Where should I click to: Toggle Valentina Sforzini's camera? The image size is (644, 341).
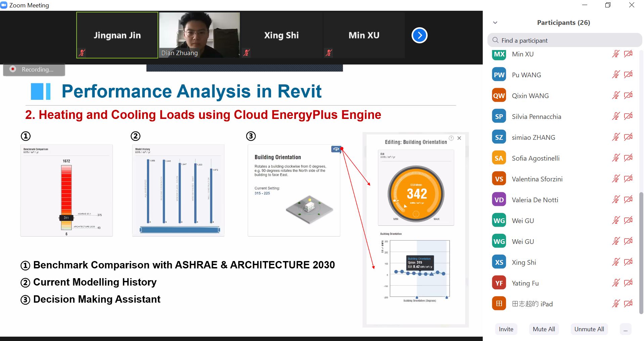628,179
